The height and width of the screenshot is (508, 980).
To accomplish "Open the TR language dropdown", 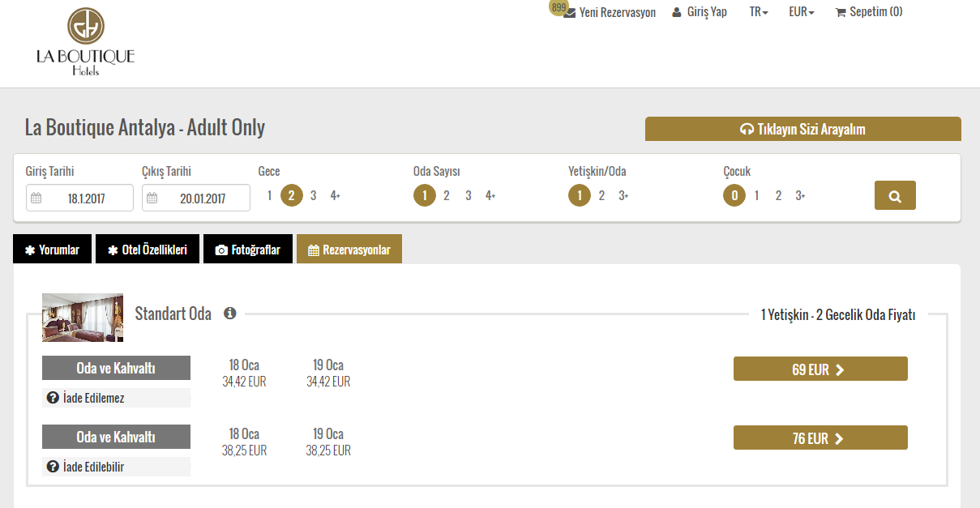I will pyautogui.click(x=759, y=12).
